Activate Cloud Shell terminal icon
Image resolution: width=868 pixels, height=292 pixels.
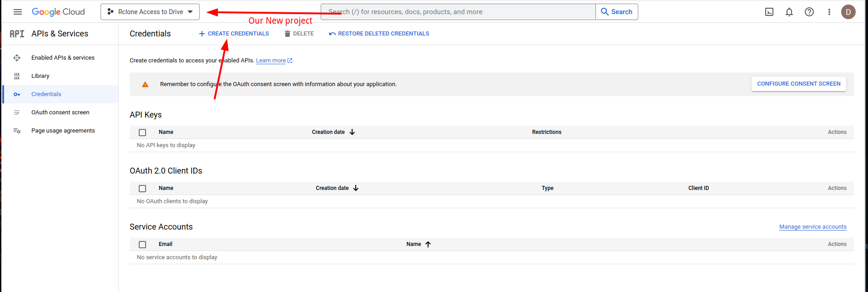[x=769, y=12]
